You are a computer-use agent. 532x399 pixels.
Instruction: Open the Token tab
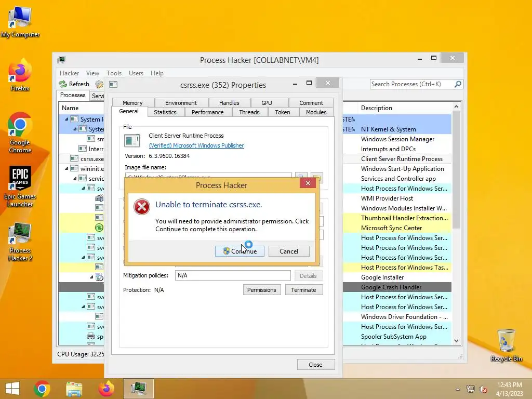[283, 112]
